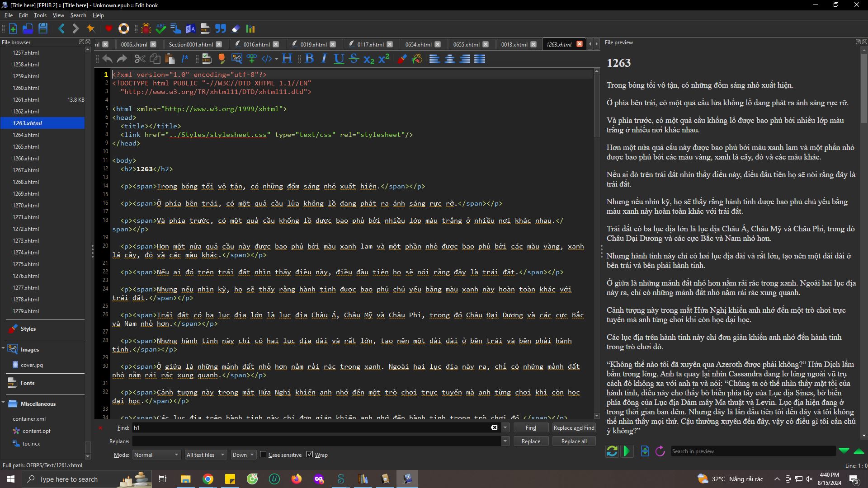Image resolution: width=868 pixels, height=488 pixels.
Task: Open the All text files dropdown
Action: pyautogui.click(x=206, y=455)
